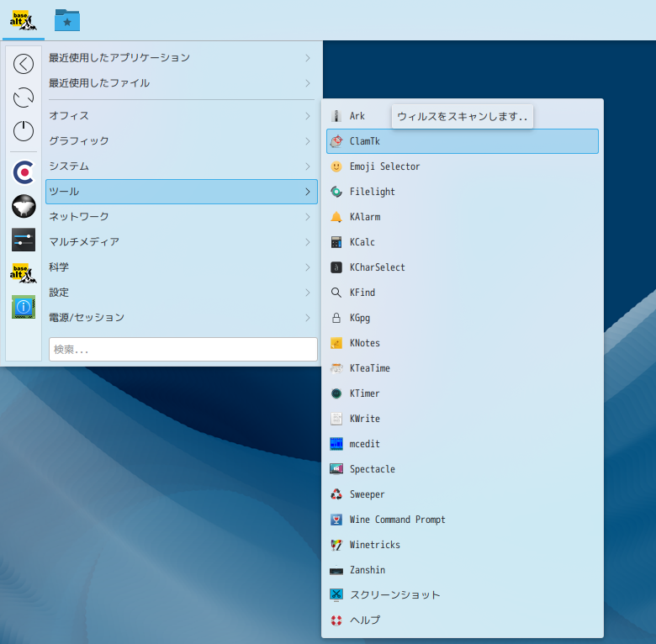Click the Zanshin label text
This screenshot has width=656, height=644.
(367, 570)
